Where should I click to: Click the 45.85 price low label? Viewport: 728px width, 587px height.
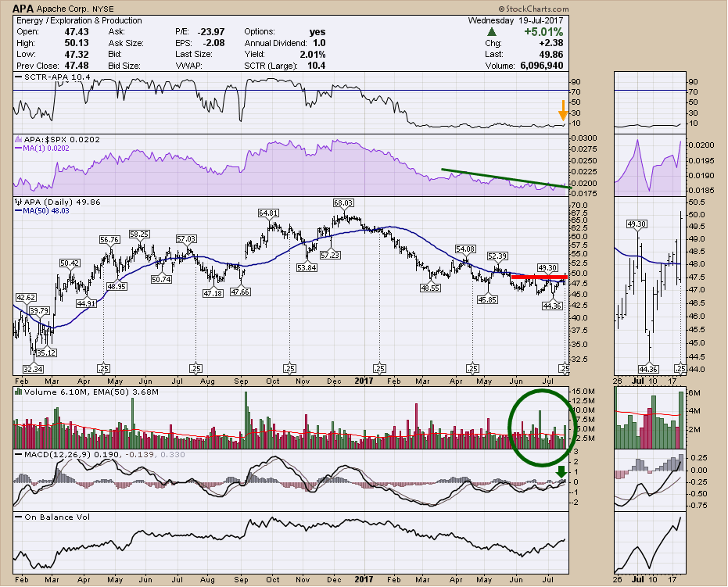point(487,300)
